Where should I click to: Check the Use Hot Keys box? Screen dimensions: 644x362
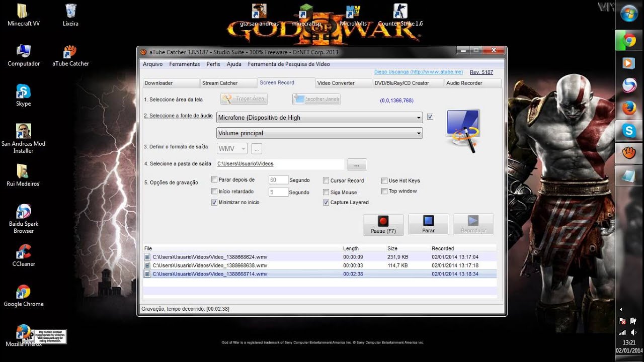click(x=384, y=180)
